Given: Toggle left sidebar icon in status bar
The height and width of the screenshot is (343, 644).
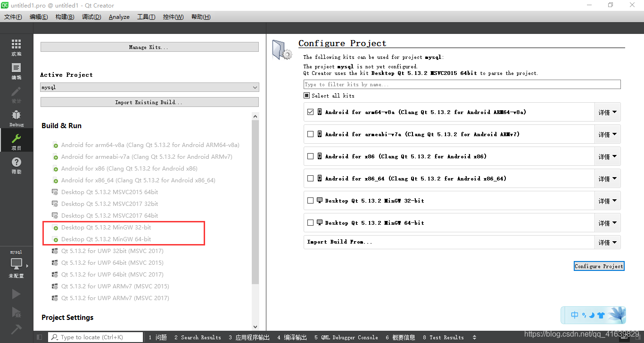Looking at the screenshot, I should pos(39,337).
